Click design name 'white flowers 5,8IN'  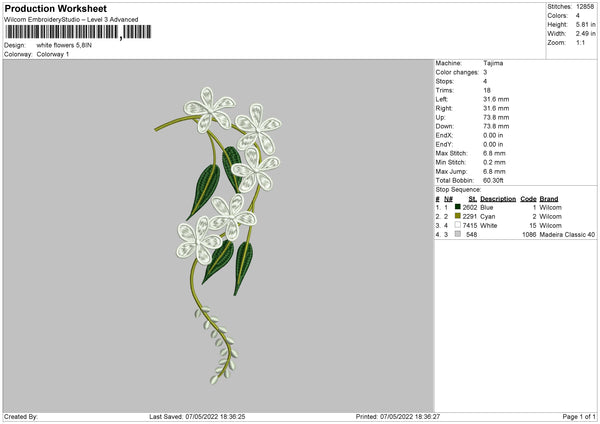[64, 45]
